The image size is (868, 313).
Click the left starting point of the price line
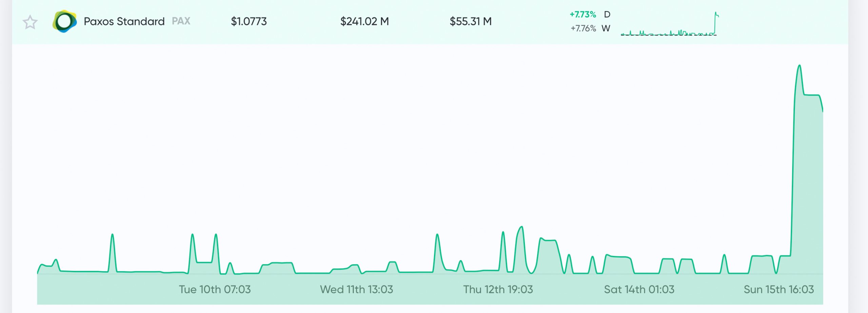[x=38, y=272]
